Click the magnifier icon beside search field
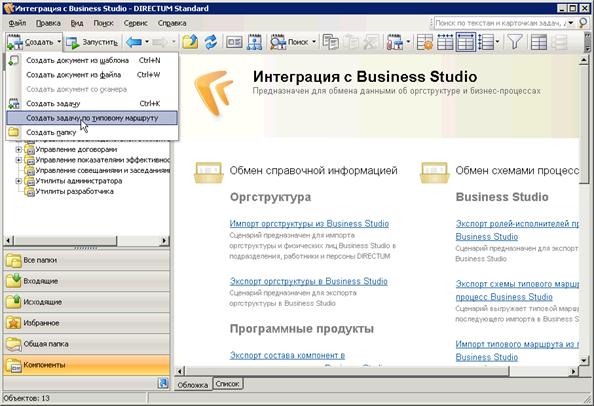Viewport: 594px width, 406px height. (x=583, y=23)
